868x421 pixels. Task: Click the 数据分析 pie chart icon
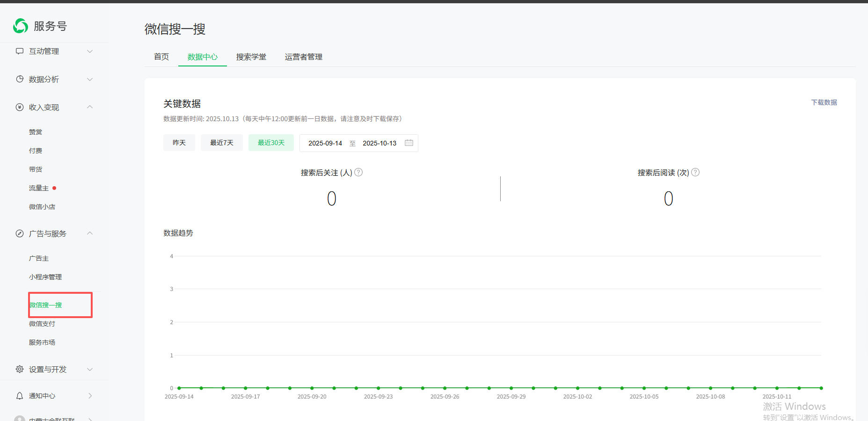click(20, 79)
